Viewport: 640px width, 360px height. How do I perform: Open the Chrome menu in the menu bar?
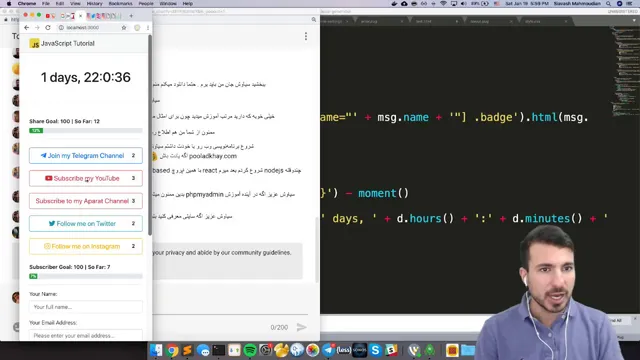27,4
